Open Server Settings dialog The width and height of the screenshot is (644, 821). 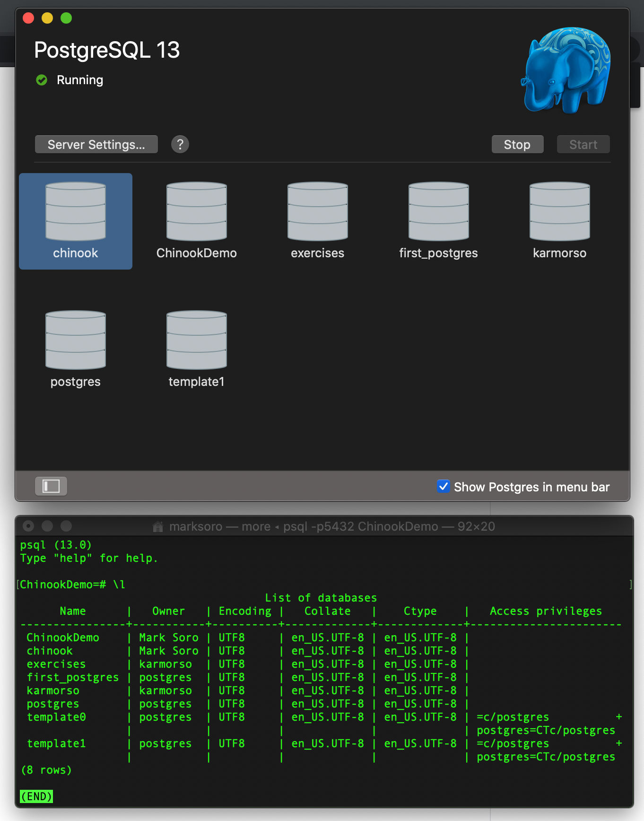[96, 144]
